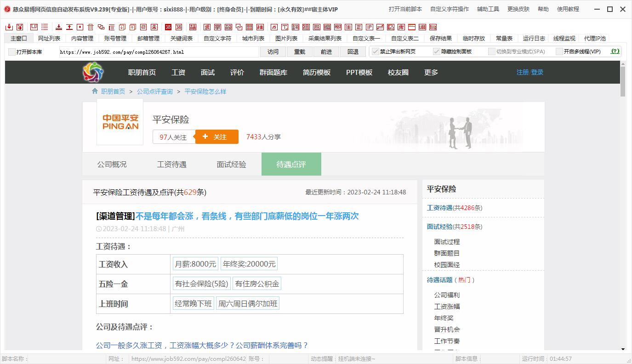Click the home icon in the breadcrumb

click(x=95, y=91)
